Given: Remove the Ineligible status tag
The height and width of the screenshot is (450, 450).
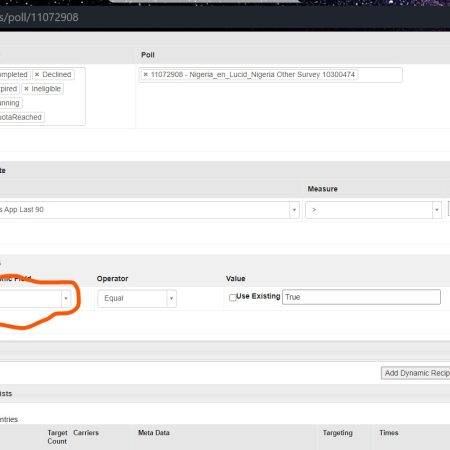Looking at the screenshot, I should pyautogui.click(x=26, y=89).
